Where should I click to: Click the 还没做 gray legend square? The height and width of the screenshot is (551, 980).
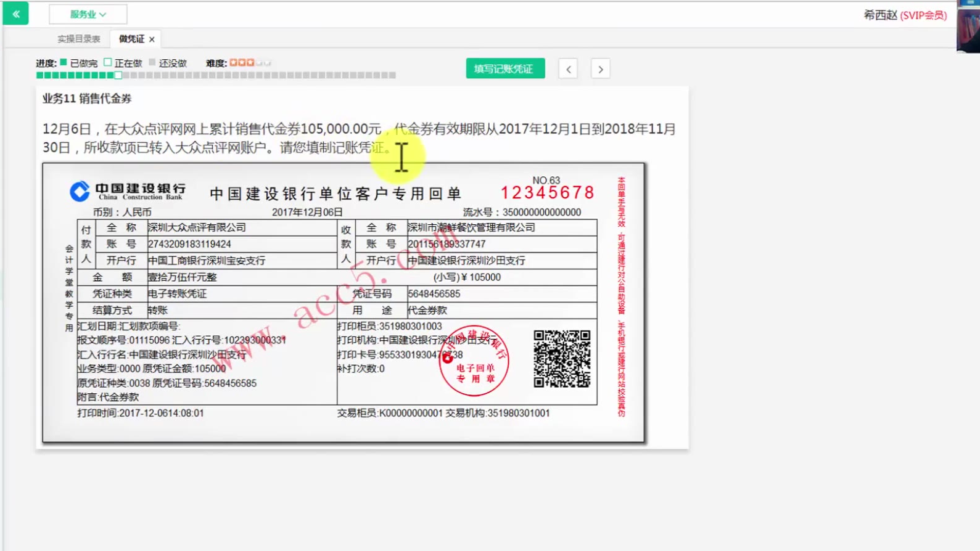(x=152, y=62)
